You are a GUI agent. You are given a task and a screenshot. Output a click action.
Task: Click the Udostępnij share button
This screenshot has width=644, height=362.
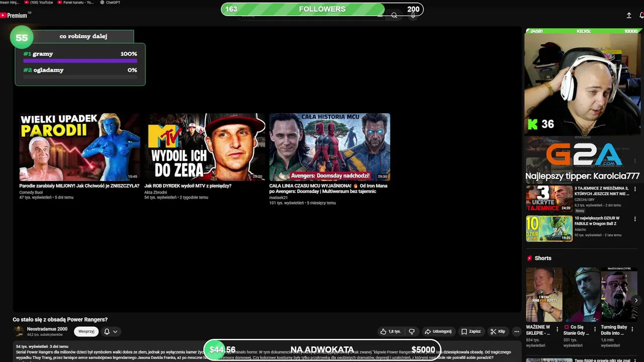(x=438, y=332)
